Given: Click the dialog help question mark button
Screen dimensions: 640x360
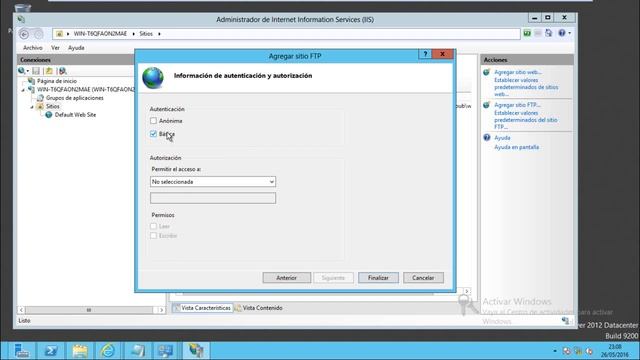Looking at the screenshot, I should point(425,54).
